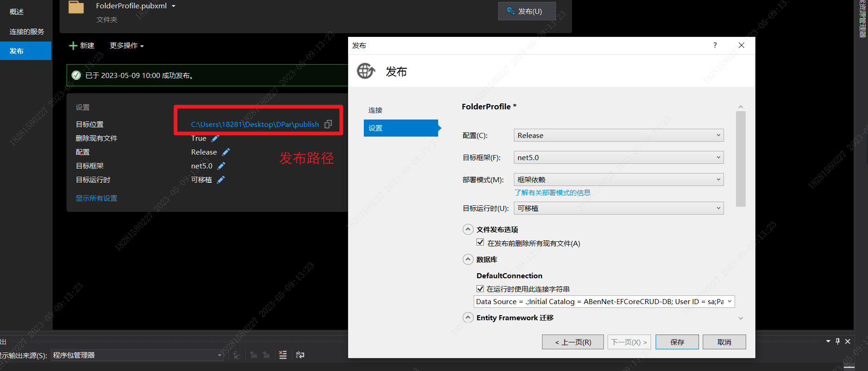
Task: Go to previous message in output
Action: coord(253,355)
